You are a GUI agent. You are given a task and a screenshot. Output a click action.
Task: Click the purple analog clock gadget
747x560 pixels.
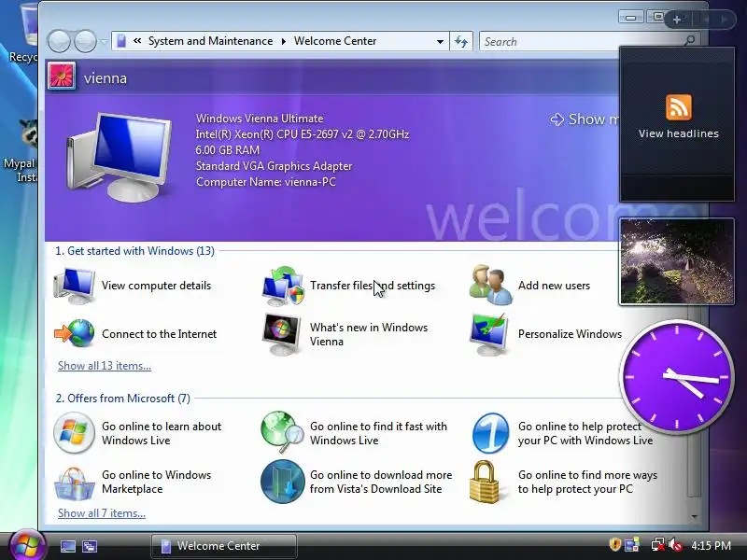[676, 377]
